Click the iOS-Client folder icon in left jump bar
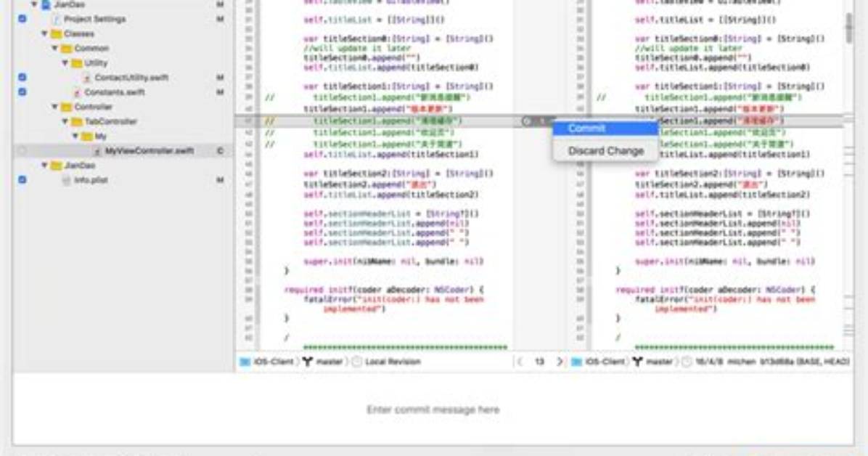Viewport: 868px width, 456px height. click(245, 362)
